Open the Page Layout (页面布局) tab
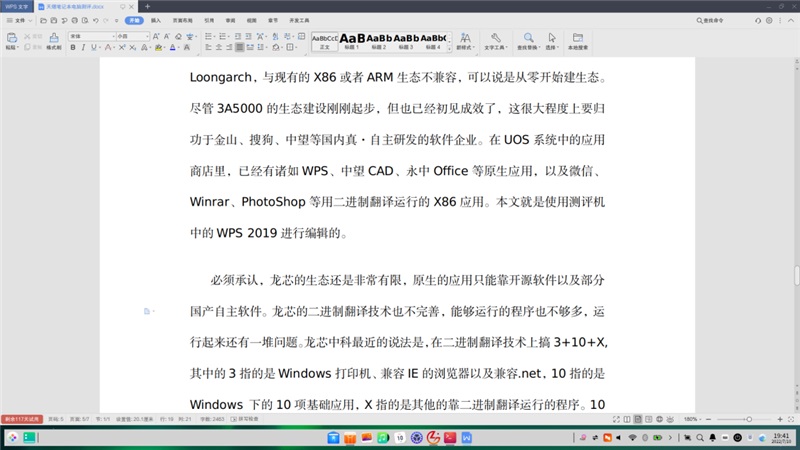This screenshot has width=800, height=450. point(181,20)
